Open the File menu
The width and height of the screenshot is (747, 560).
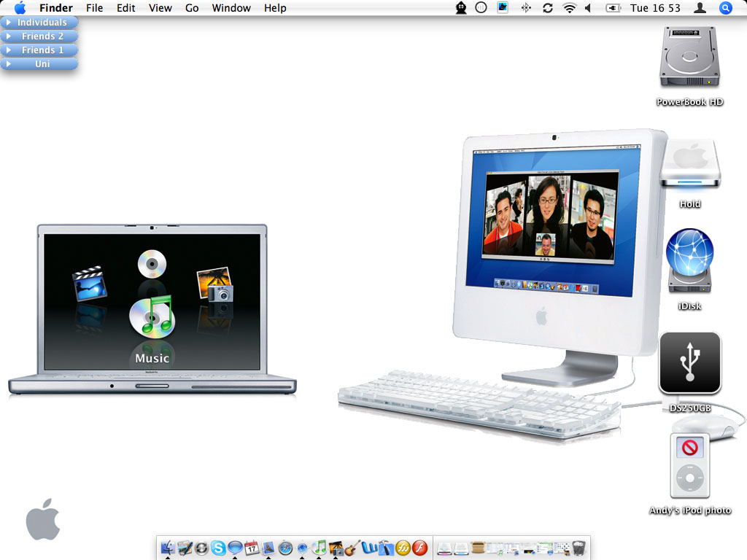click(94, 7)
